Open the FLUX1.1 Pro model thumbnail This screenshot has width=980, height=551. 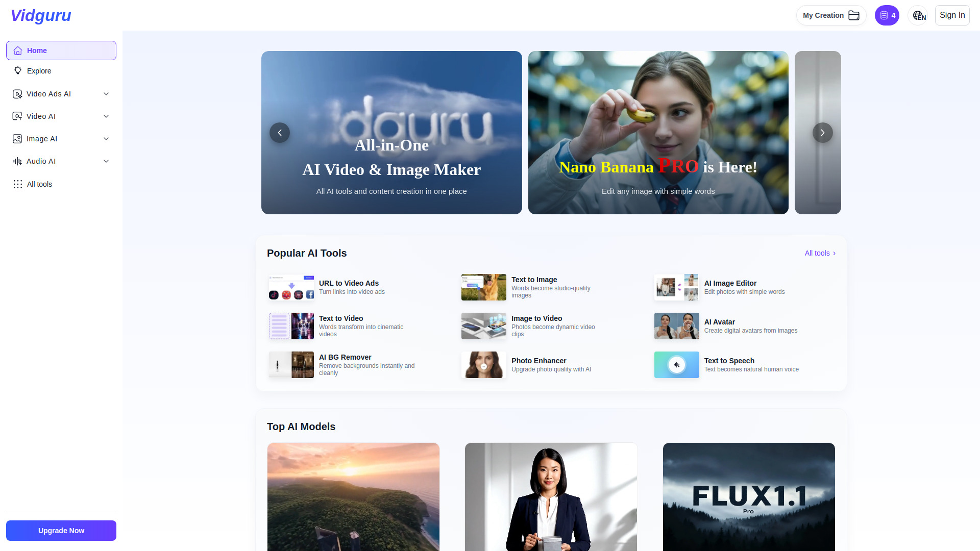(x=748, y=496)
